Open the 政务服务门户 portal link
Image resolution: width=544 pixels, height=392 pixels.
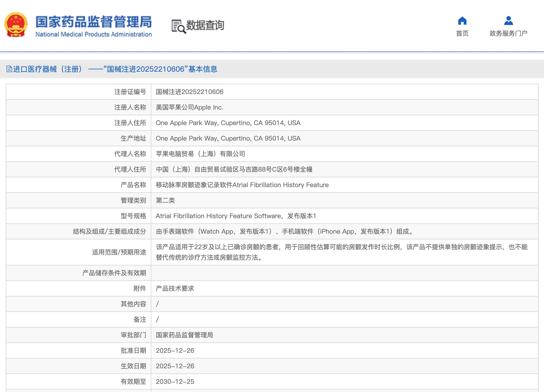coord(508,33)
